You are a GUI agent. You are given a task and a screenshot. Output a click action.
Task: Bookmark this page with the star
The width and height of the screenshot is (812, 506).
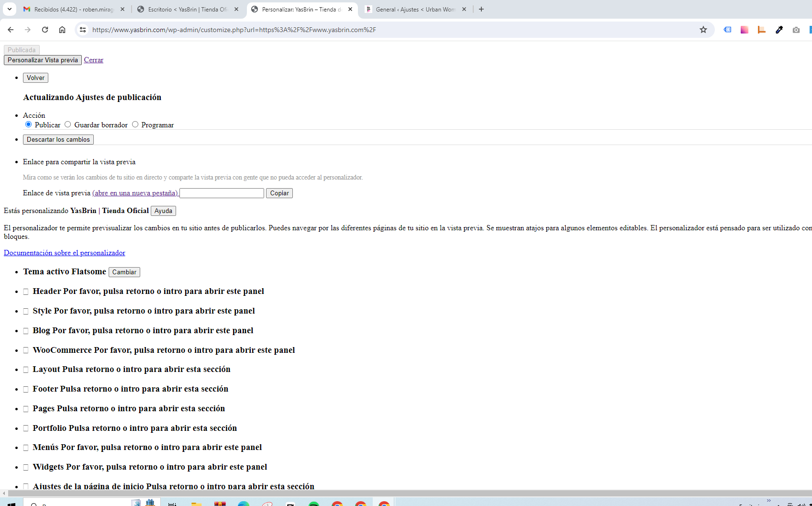(x=703, y=30)
